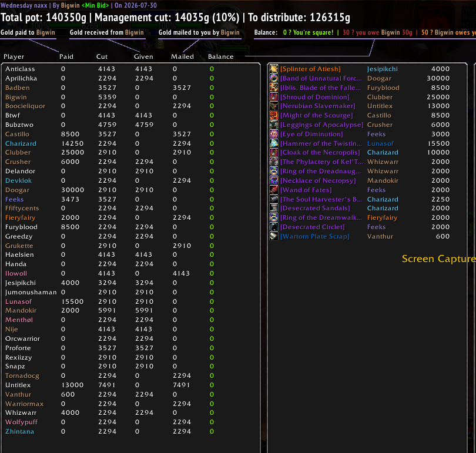Click the Ring of the Dreamwalker icon
The image size is (476, 453).
coord(274,217)
